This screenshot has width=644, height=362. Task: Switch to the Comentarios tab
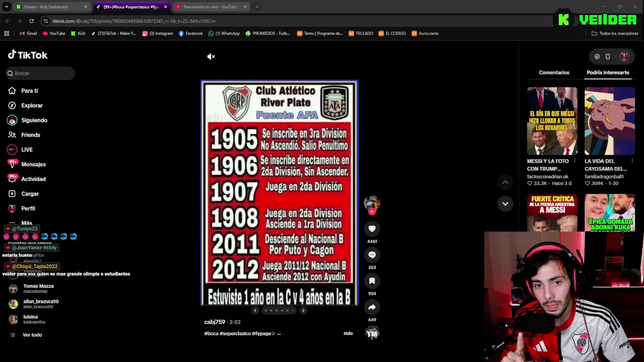click(x=554, y=72)
